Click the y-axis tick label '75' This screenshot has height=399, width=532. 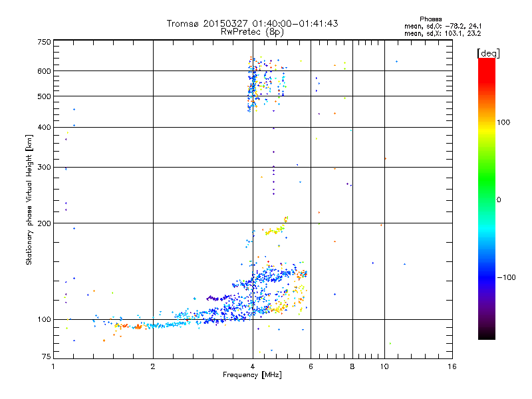[47, 356]
